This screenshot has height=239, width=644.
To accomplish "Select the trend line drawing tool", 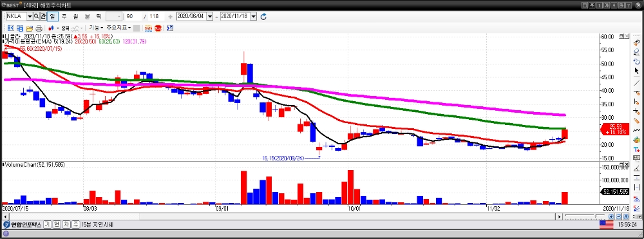I will tap(637, 82).
